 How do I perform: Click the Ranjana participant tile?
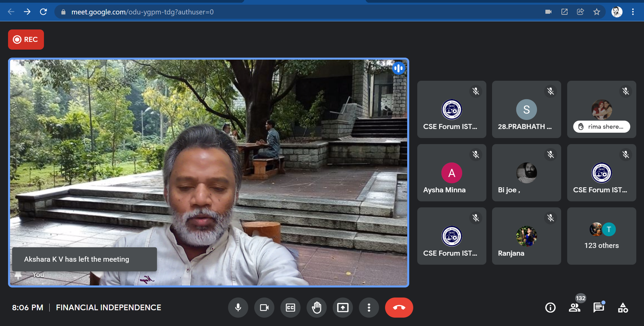point(526,236)
